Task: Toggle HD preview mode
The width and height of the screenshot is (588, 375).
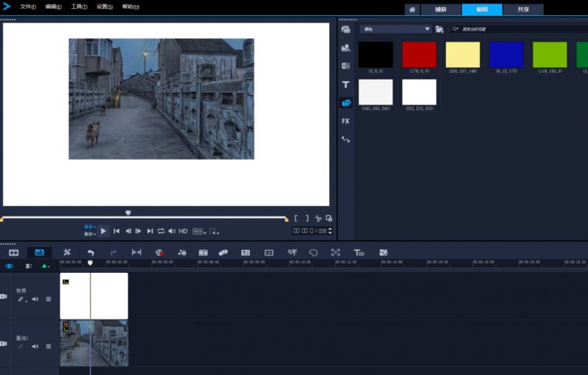Action: coord(183,231)
